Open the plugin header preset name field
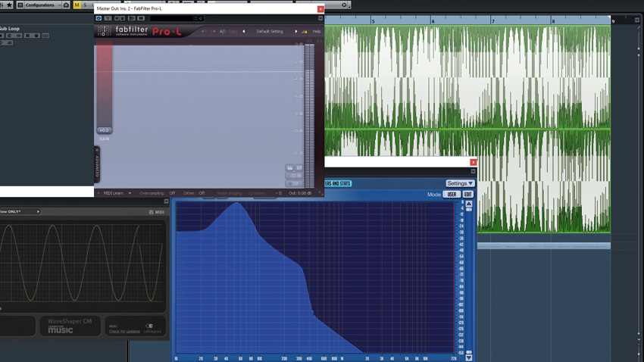 pos(171,18)
